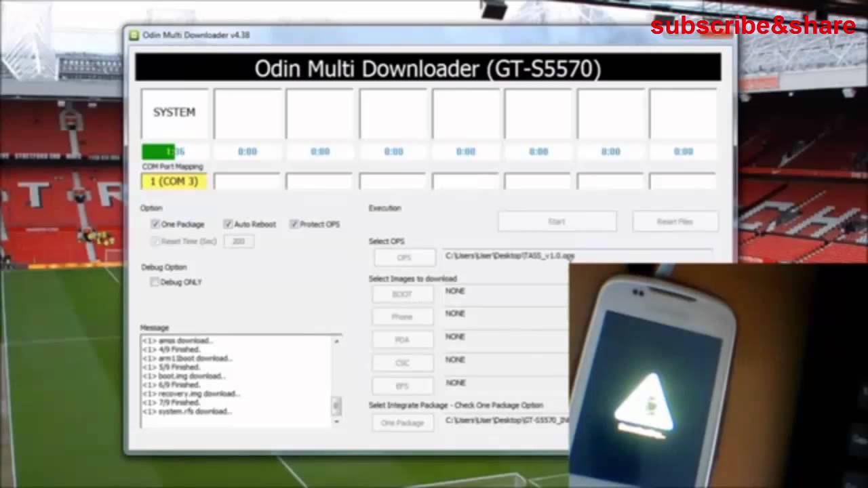The width and height of the screenshot is (868, 488).
Task: Toggle the Protect OPS checkbox
Action: 294,224
